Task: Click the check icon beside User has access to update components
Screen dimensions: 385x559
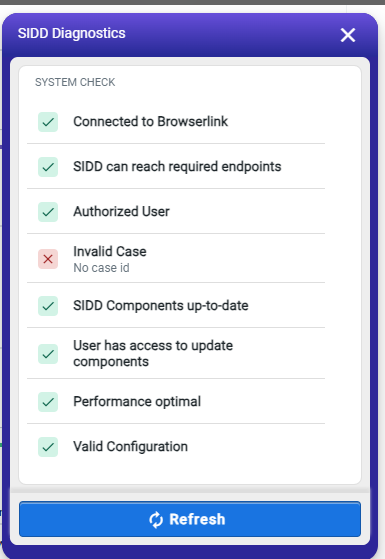Action: (x=48, y=354)
